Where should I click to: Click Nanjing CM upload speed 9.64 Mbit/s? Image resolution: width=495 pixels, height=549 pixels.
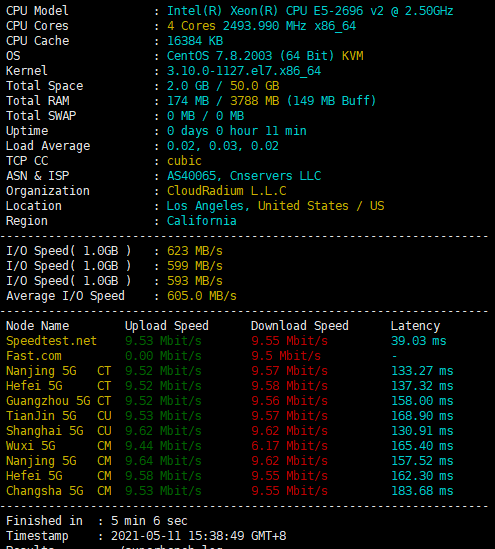click(163, 461)
